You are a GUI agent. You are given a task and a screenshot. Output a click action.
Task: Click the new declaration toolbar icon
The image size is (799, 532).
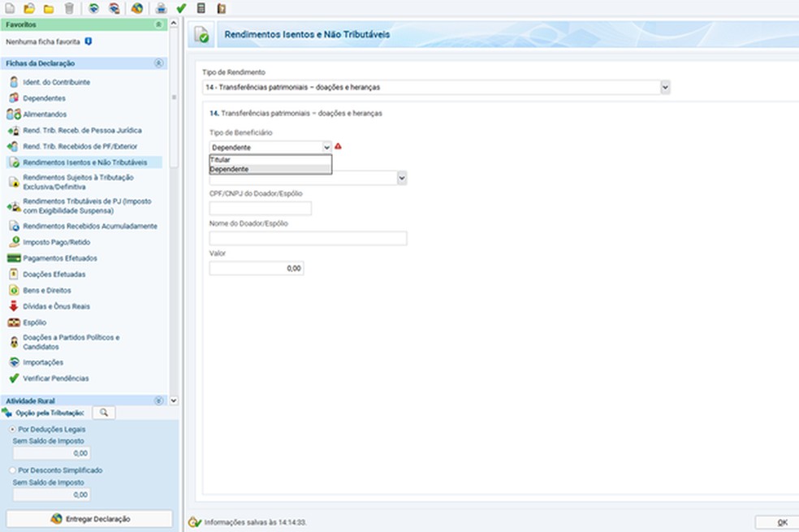pos(10,8)
